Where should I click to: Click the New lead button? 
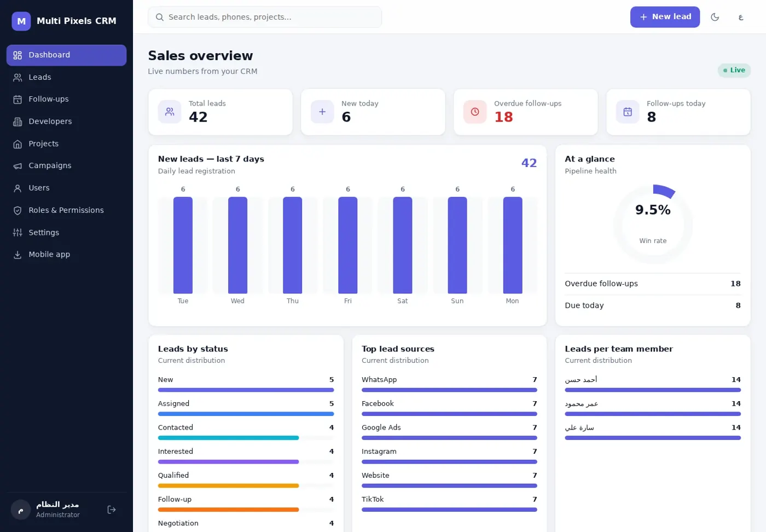(x=665, y=17)
